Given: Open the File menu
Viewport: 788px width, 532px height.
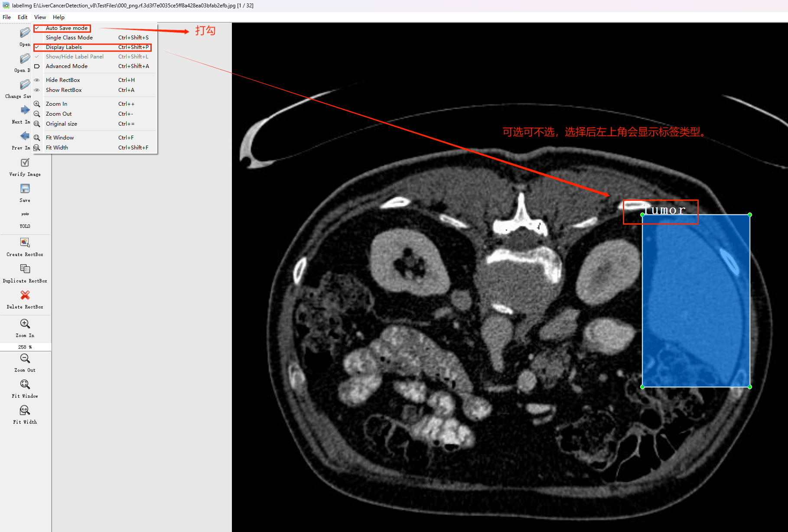Looking at the screenshot, I should (x=7, y=17).
